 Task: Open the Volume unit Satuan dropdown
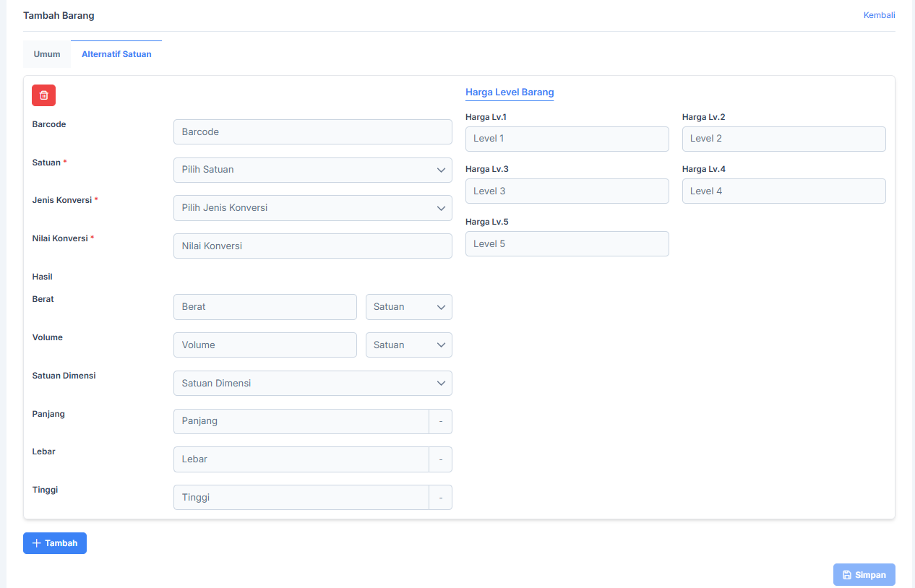(x=408, y=345)
